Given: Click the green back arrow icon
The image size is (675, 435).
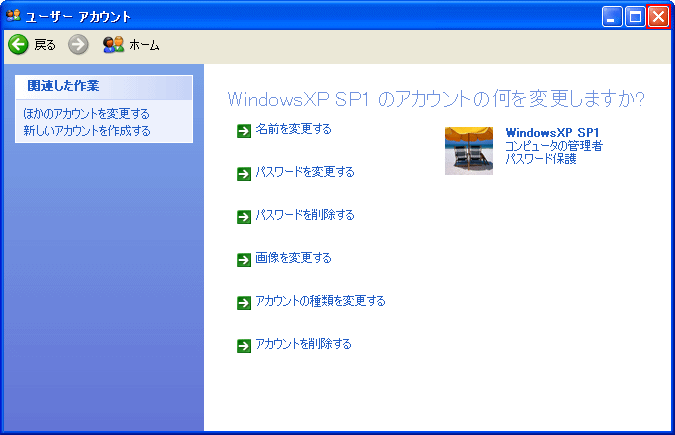Looking at the screenshot, I should click(x=19, y=44).
